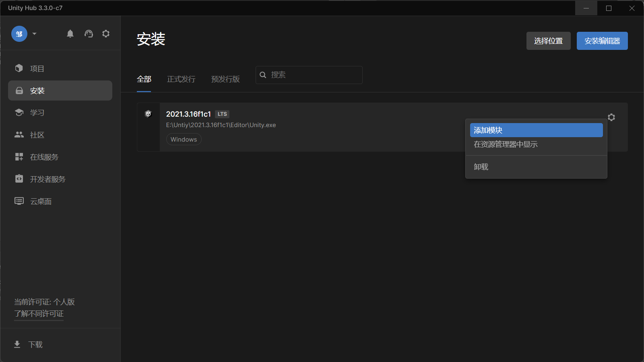The height and width of the screenshot is (362, 644).
Task: Open Hub preferences gear in sidebar
Action: [x=106, y=34]
